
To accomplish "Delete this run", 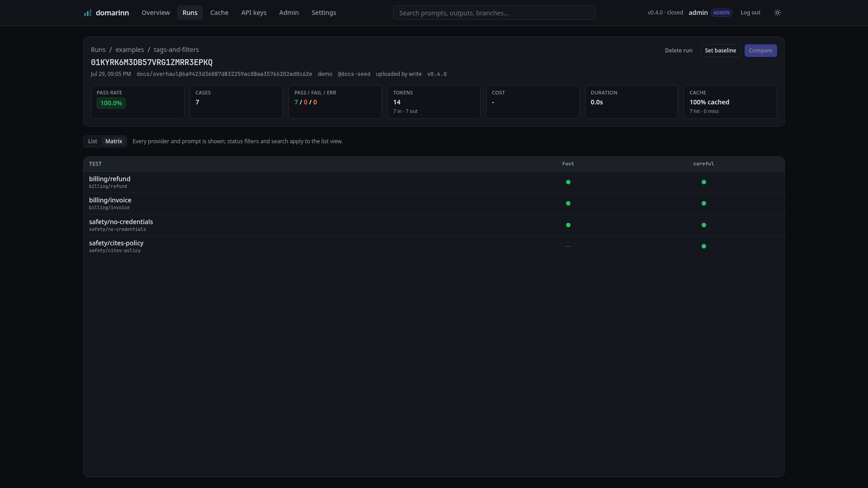I will pos(678,51).
